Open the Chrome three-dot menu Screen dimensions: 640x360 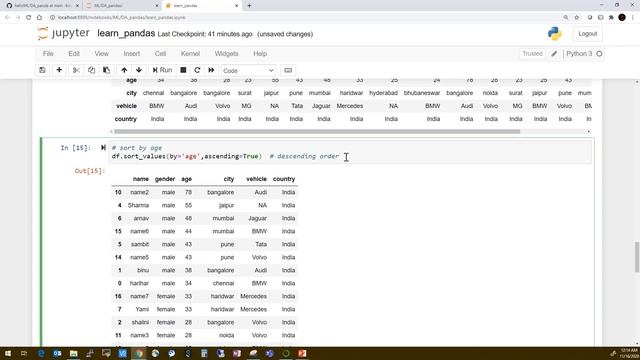[633, 18]
